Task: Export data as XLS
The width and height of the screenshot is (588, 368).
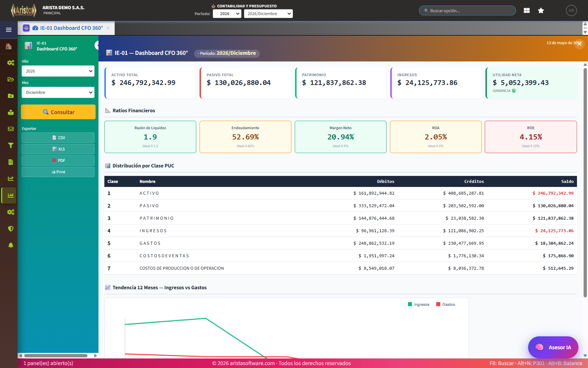Action: [58, 149]
